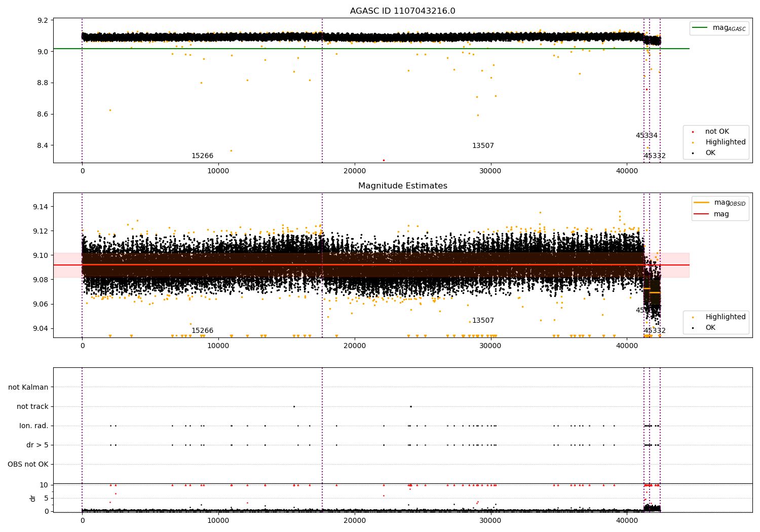Click the "45332" obsid label in top plot
760x532 pixels.
click(x=655, y=156)
